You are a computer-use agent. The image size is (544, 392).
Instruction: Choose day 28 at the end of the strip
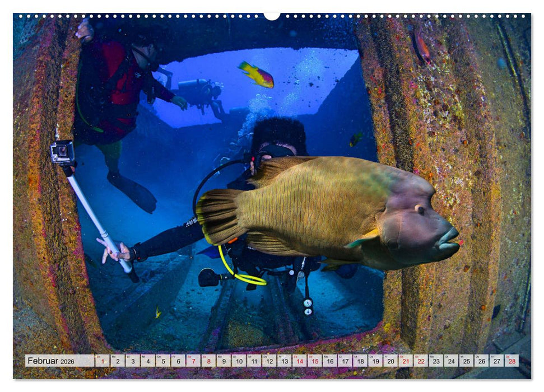point(511,361)
